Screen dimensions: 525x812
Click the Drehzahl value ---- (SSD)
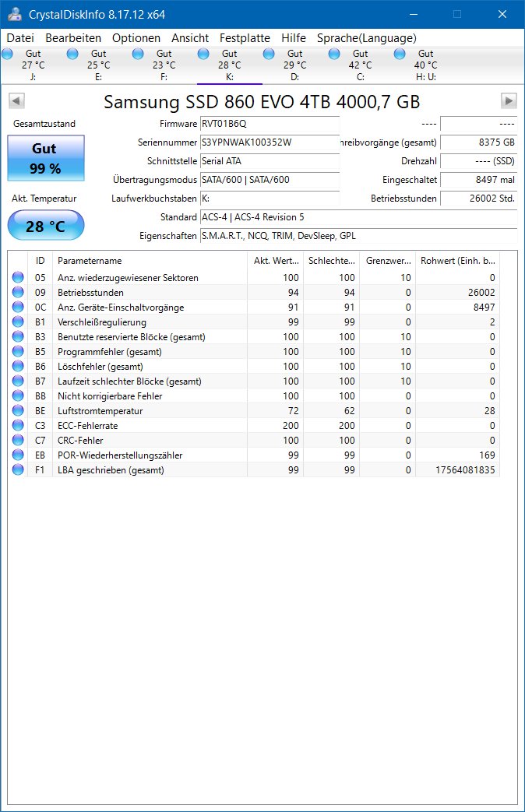(x=479, y=161)
